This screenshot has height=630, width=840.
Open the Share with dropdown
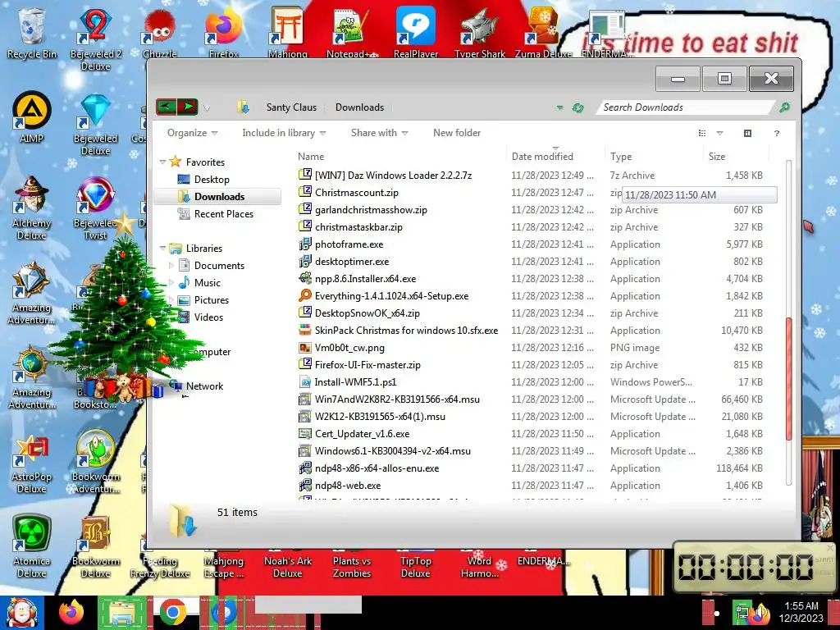(x=379, y=133)
